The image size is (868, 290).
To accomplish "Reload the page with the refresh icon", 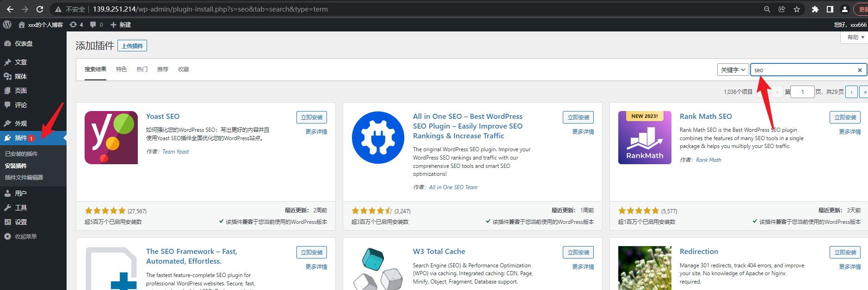I will pyautogui.click(x=40, y=9).
